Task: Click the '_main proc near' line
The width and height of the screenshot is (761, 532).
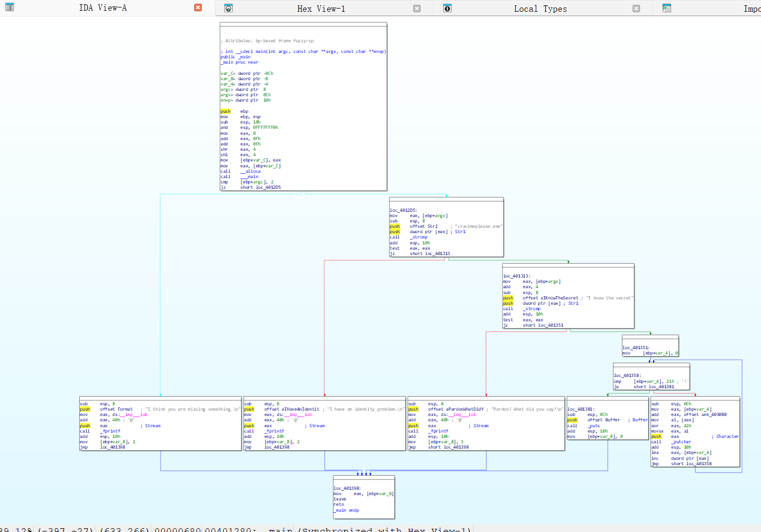Action: [x=239, y=62]
